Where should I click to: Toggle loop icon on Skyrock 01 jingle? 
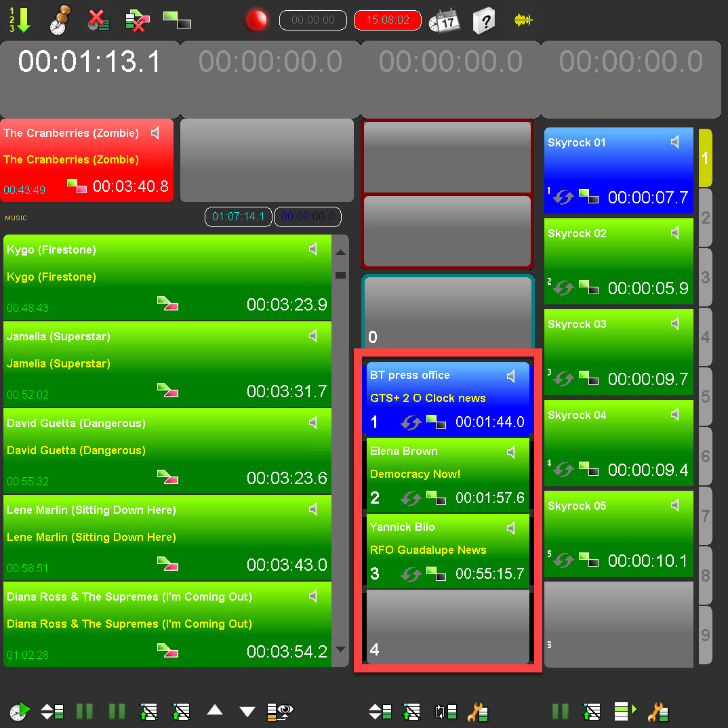point(563,197)
